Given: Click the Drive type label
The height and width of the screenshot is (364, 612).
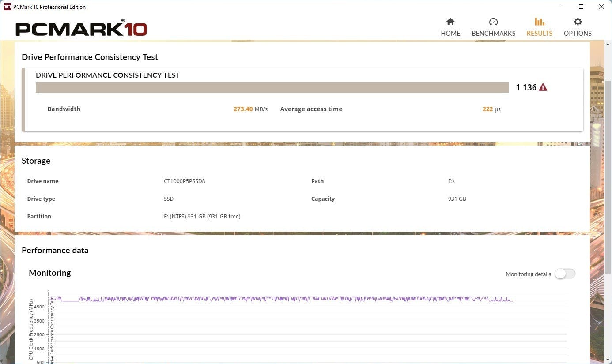Looking at the screenshot, I should tap(41, 199).
